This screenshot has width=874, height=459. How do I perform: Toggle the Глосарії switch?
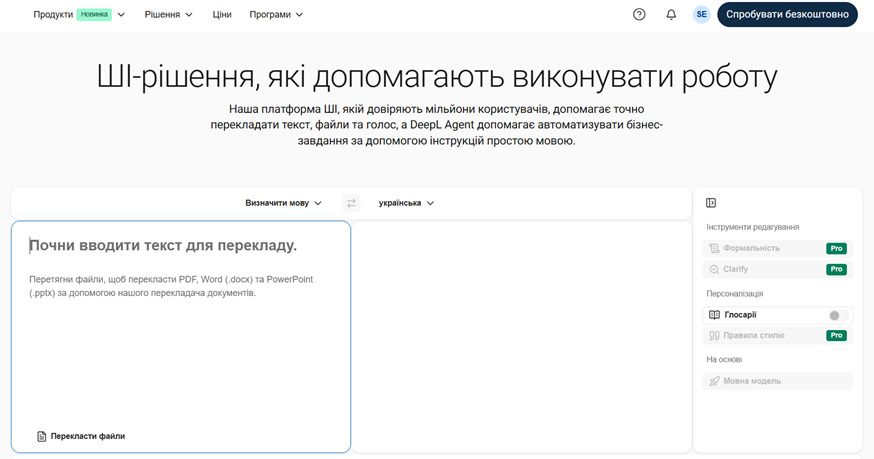point(838,316)
